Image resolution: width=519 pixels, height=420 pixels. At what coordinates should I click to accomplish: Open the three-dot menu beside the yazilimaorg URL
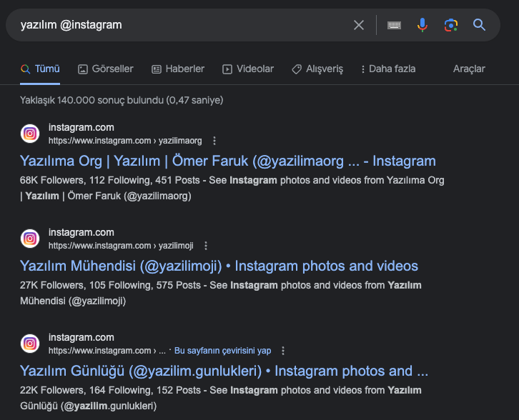(x=214, y=141)
